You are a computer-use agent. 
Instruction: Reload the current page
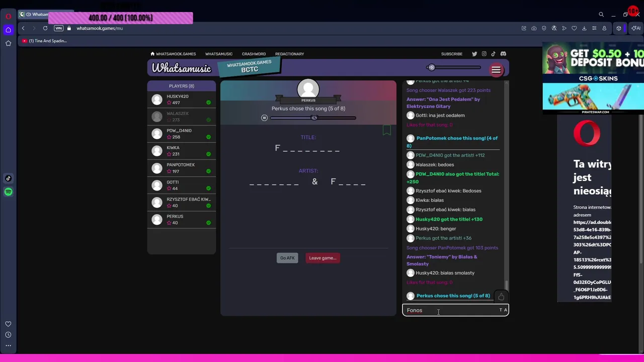[45, 28]
